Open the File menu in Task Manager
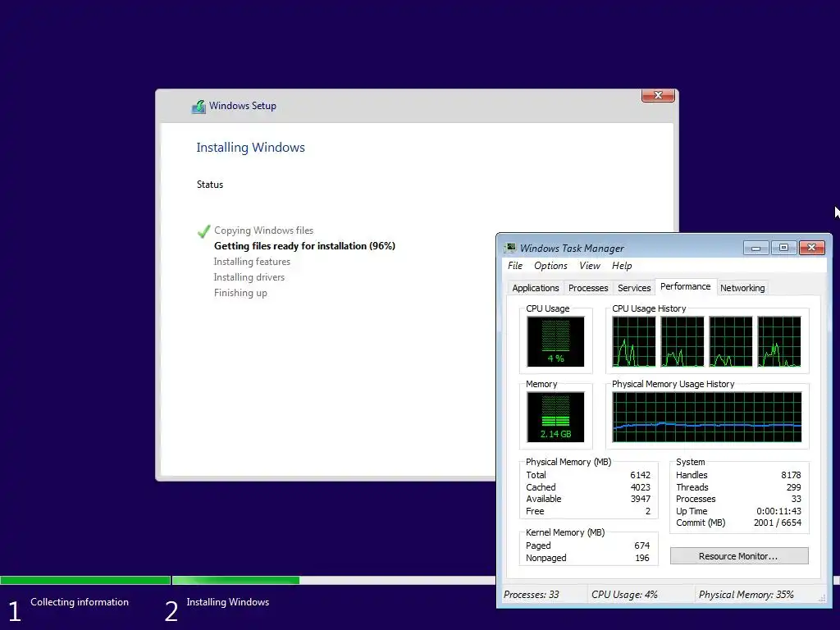 [x=515, y=266]
